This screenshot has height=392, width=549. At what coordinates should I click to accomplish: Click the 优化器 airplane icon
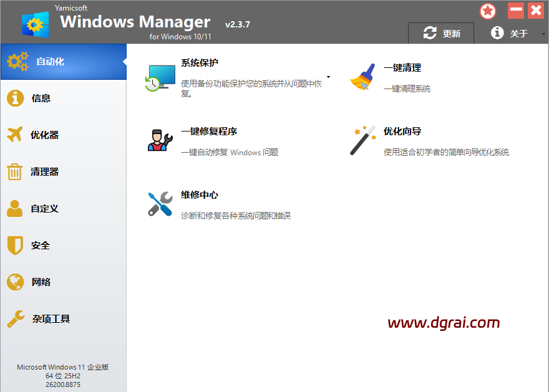pyautogui.click(x=15, y=134)
